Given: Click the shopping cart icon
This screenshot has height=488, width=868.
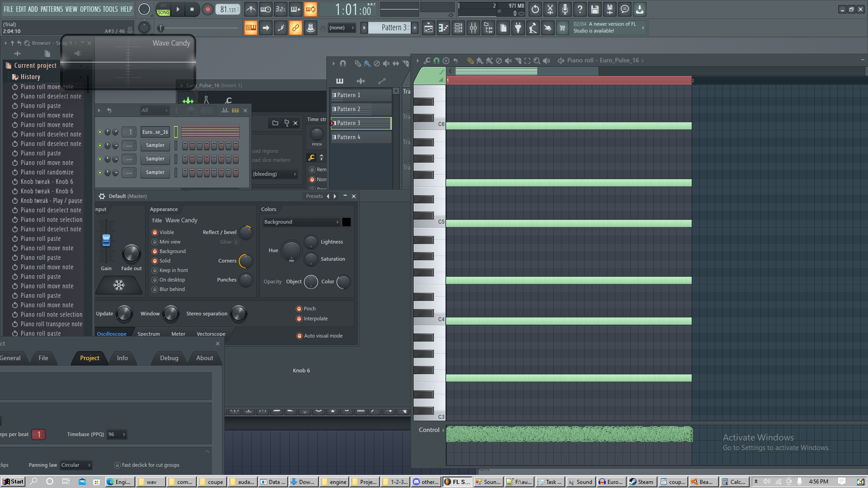Looking at the screenshot, I should point(562,28).
